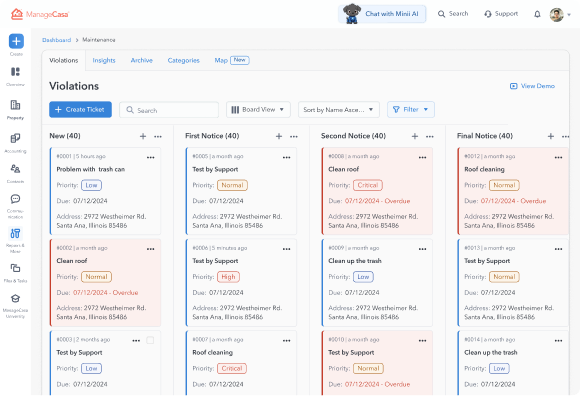Click the Create Ticket button
Image resolution: width=580 pixels, height=396 pixels.
(80, 109)
